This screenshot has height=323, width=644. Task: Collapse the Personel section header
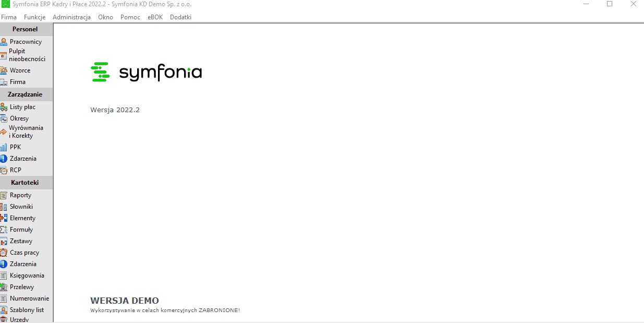[26, 29]
